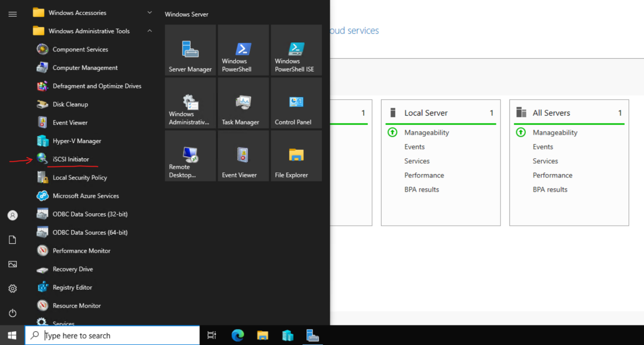This screenshot has width=644, height=345.
Task: Open the Control Panel tile
Action: pyautogui.click(x=296, y=103)
